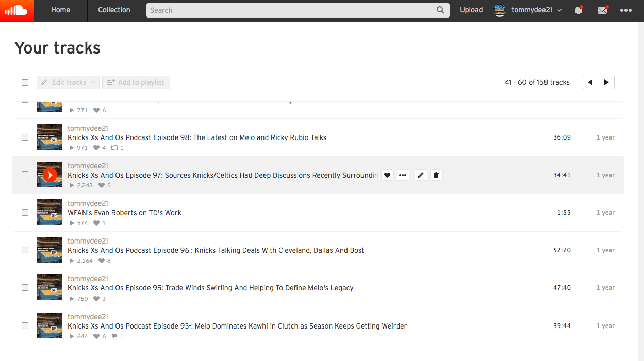Click Episode 93 track artwork thumbnail
Screen dimensions: 644x361
click(49, 325)
